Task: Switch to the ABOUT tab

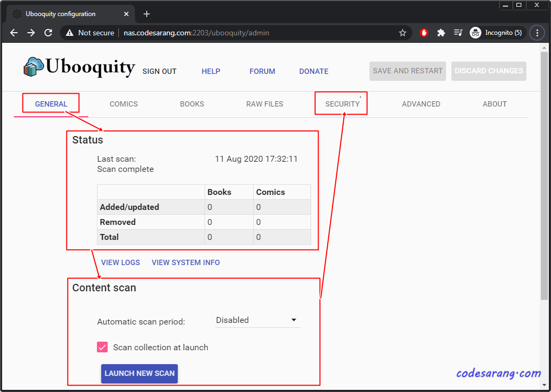Action: coord(494,104)
